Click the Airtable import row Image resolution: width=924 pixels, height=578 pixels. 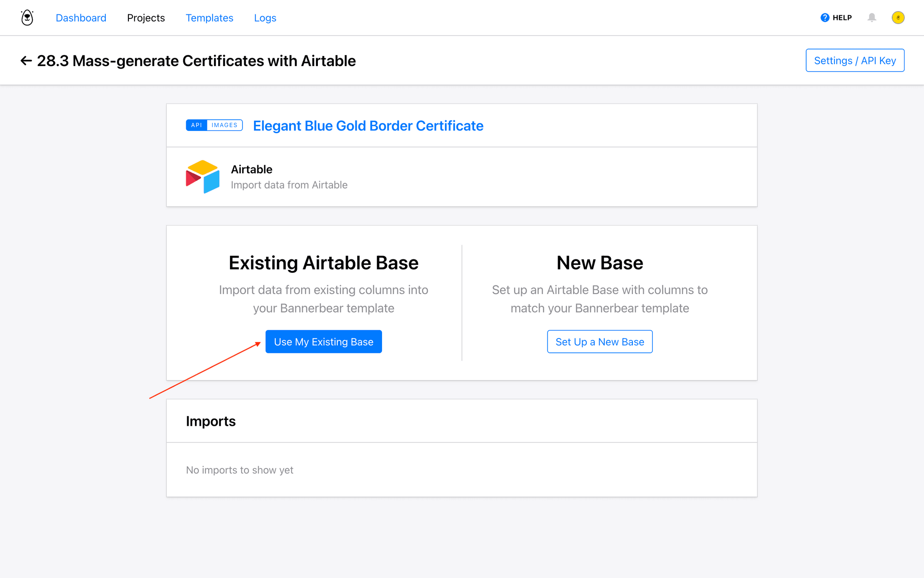click(462, 177)
